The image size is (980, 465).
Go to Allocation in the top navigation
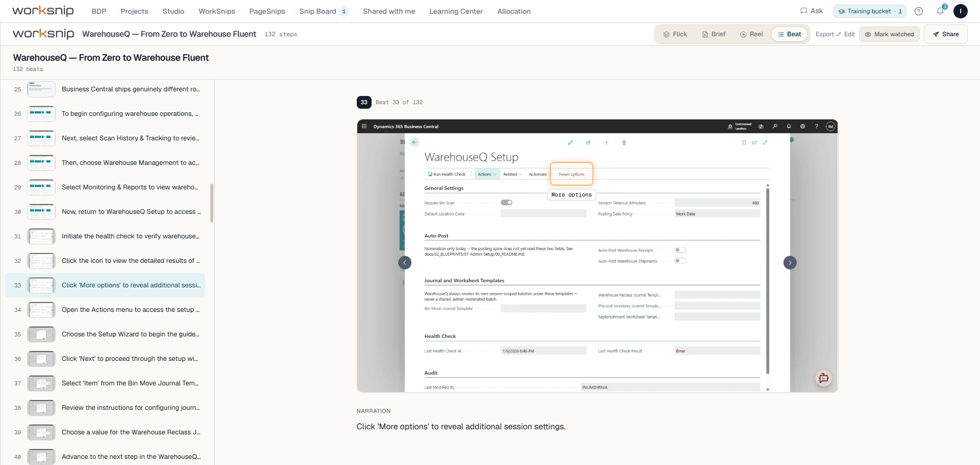[514, 11]
